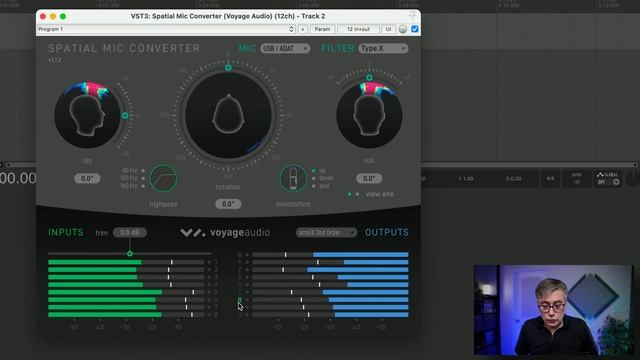Click the plus button next to the preset list
The image size is (640, 360).
(302, 29)
